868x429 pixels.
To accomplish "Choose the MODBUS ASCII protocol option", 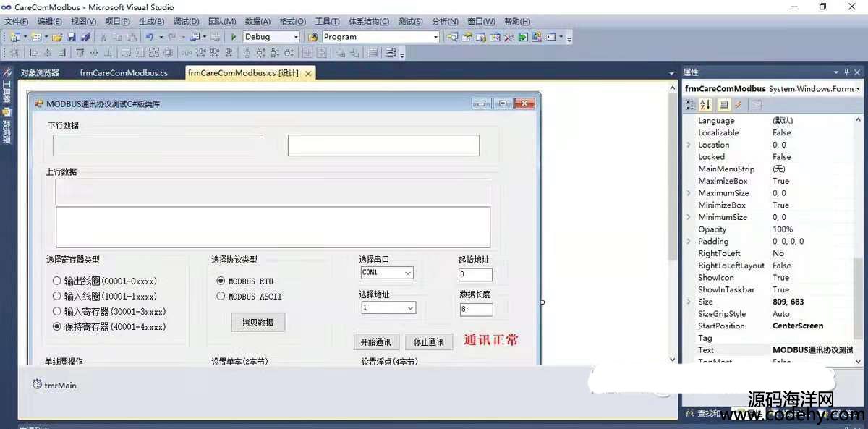I will coord(250,296).
